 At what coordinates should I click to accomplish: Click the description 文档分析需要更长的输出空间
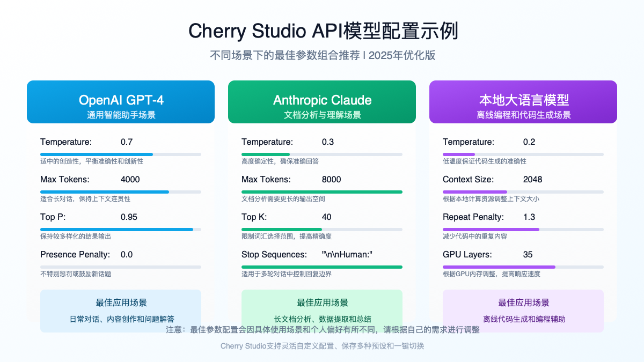(x=283, y=199)
